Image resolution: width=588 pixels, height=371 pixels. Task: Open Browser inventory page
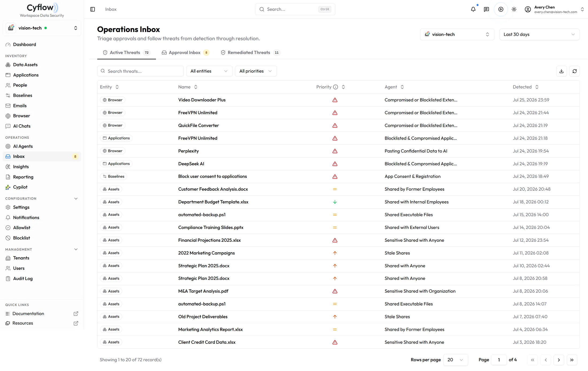pos(21,116)
